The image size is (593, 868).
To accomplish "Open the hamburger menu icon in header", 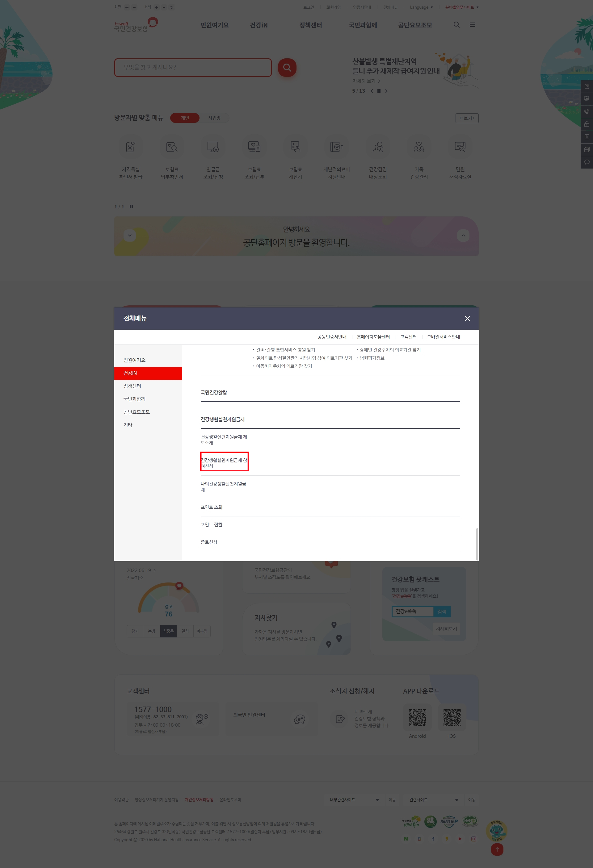I will [472, 25].
